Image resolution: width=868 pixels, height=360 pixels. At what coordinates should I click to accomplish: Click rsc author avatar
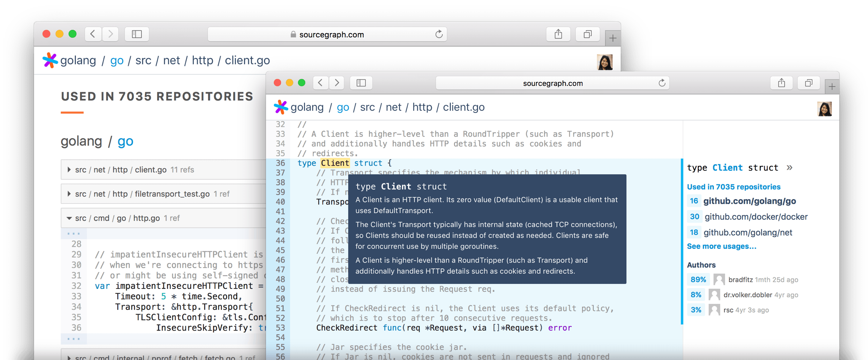tap(714, 310)
